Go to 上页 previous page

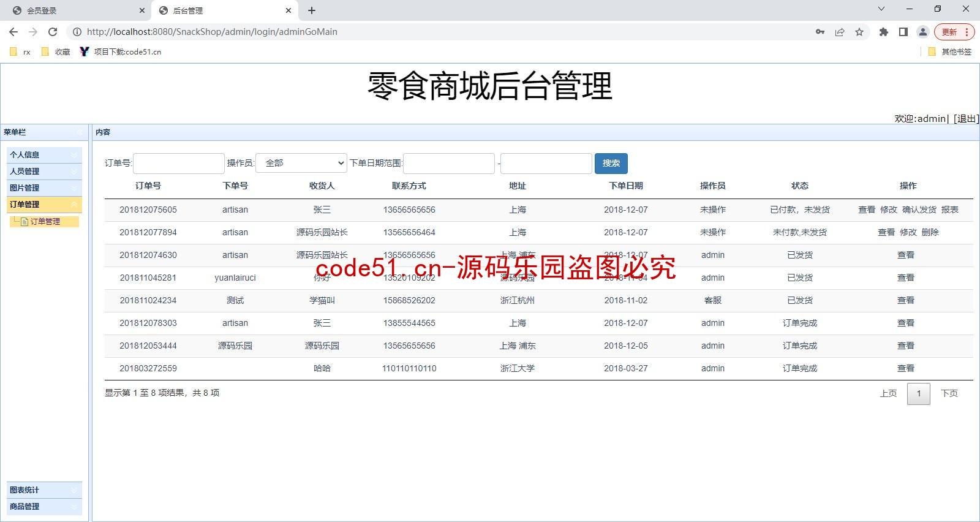(x=888, y=393)
